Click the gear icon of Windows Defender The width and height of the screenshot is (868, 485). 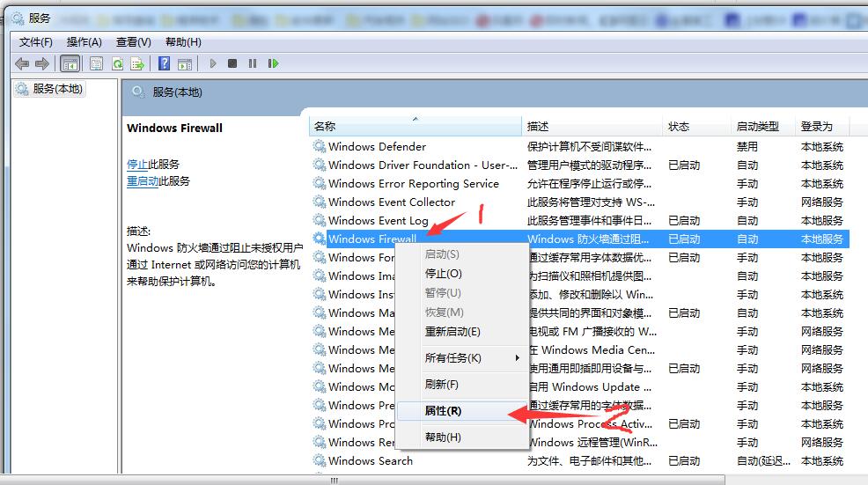[320, 146]
